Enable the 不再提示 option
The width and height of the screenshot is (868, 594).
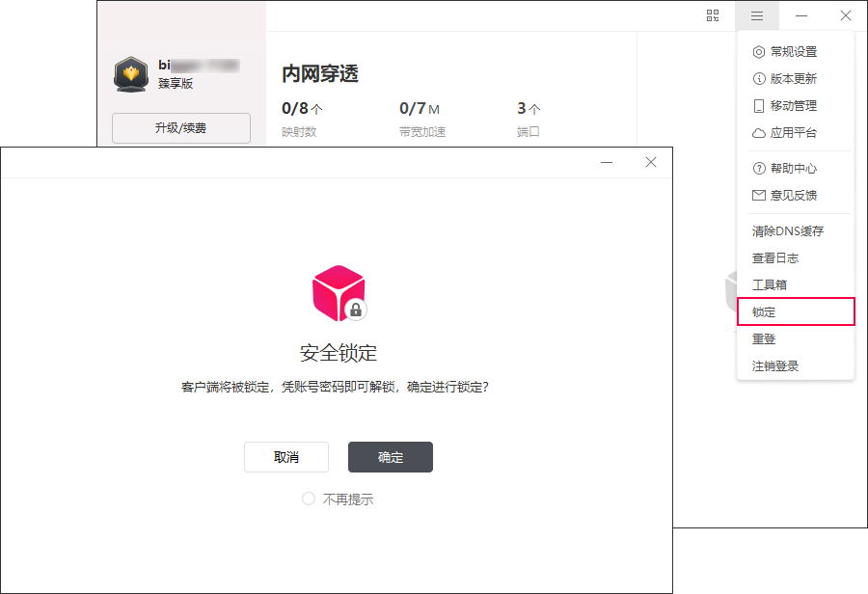[x=309, y=499]
